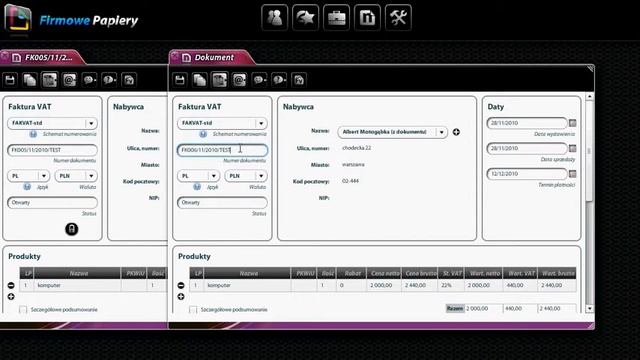Open calendar icon for Data wystawienia
640x360 pixels.
(573, 123)
